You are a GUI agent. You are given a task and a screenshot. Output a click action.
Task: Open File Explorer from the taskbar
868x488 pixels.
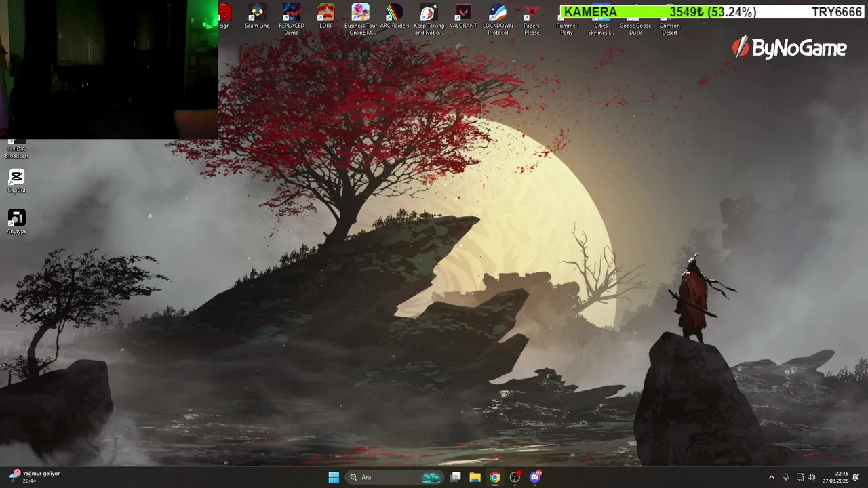point(475,477)
